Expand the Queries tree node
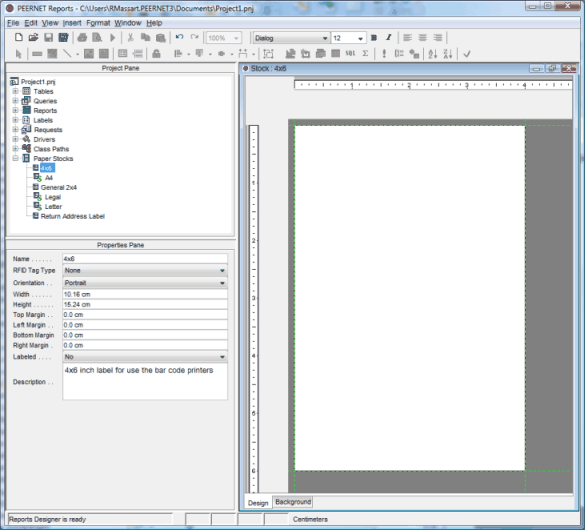 tap(15, 101)
